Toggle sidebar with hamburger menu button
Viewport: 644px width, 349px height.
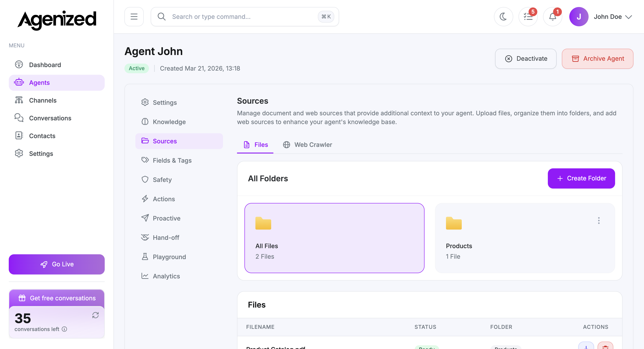[134, 17]
